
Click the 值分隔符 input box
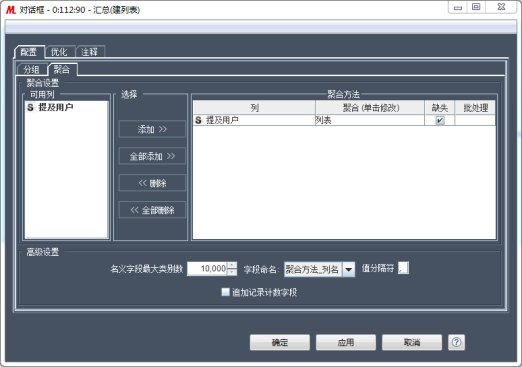403,268
